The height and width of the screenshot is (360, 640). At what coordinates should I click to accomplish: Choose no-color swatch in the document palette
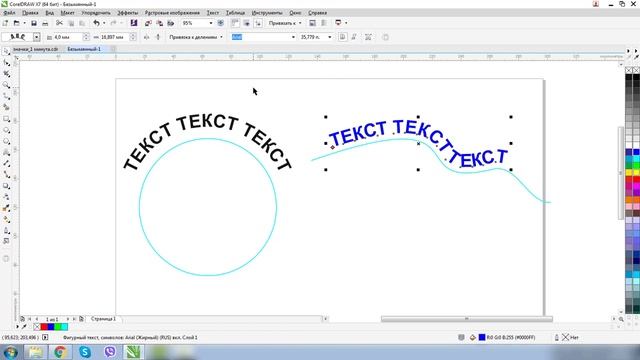37,327
